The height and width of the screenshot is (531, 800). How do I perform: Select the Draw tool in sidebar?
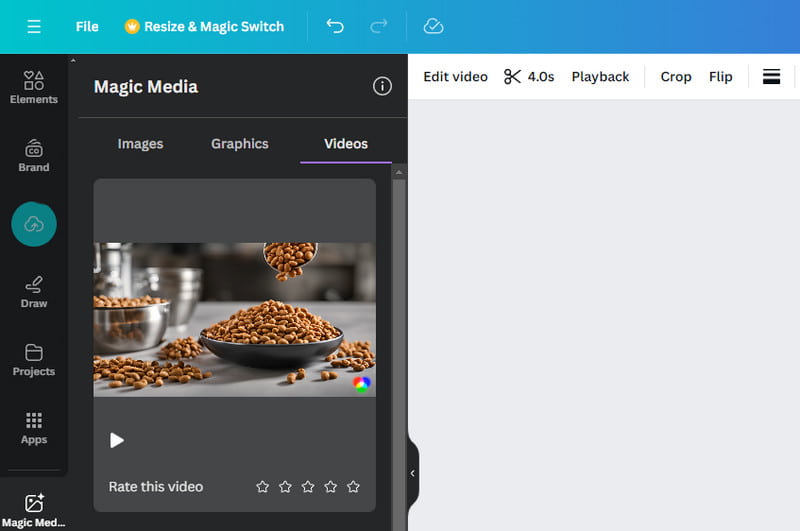point(34,292)
